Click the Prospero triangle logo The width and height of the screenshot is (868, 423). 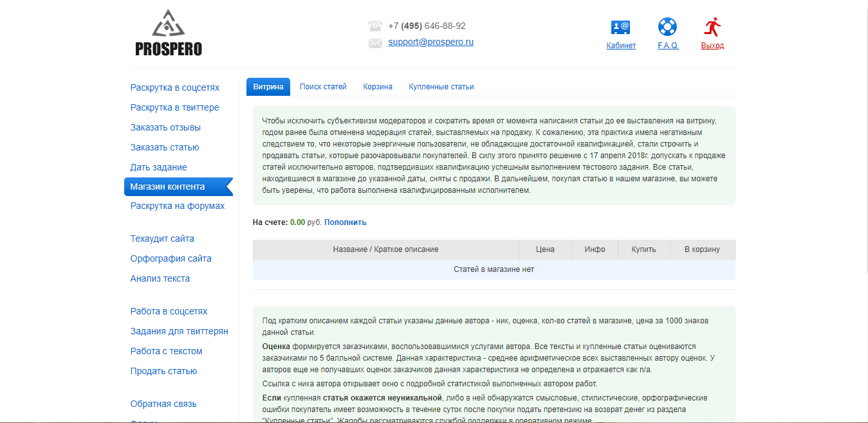169,24
